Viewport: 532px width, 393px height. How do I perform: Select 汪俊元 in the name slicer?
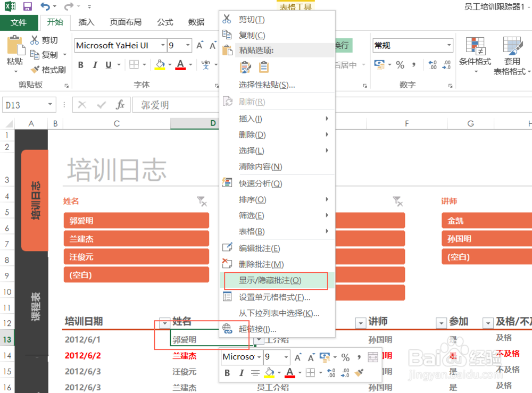click(136, 256)
